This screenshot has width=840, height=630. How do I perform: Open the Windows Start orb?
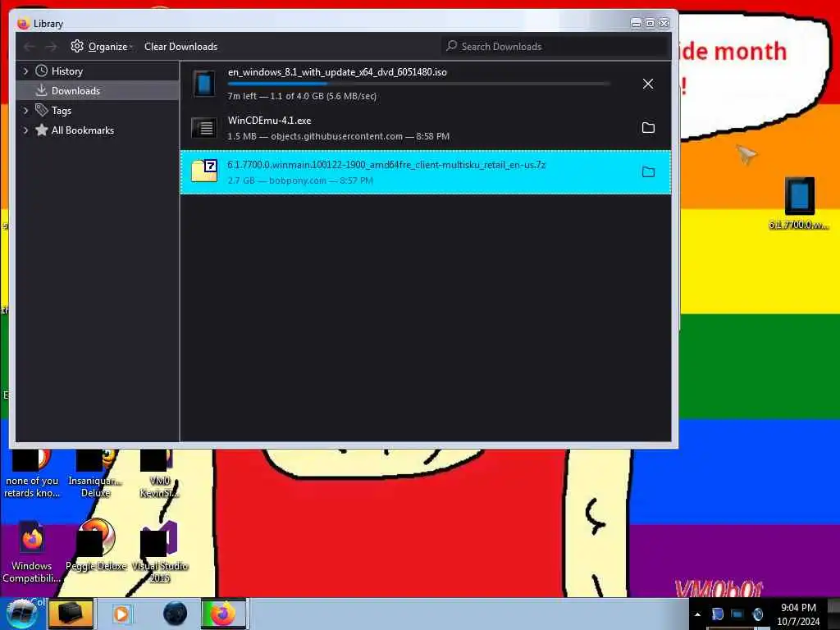pos(21,614)
